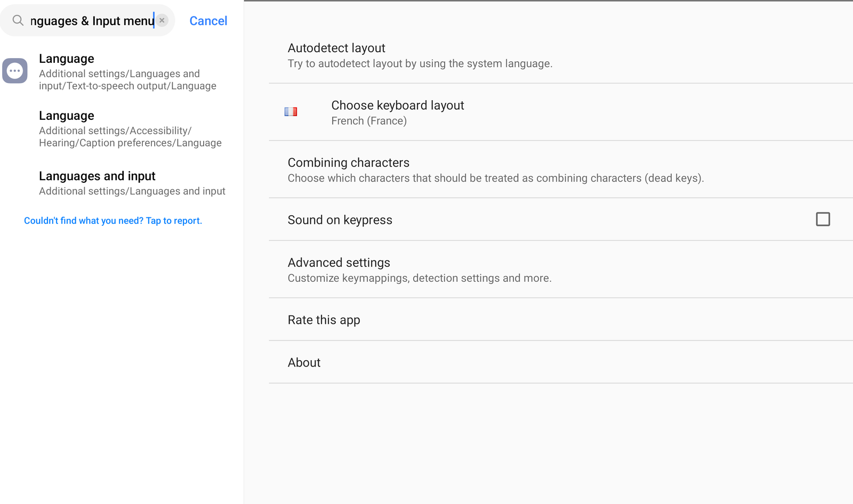Click the French (France) layout subtitle
The width and height of the screenshot is (853, 504).
pyautogui.click(x=369, y=121)
